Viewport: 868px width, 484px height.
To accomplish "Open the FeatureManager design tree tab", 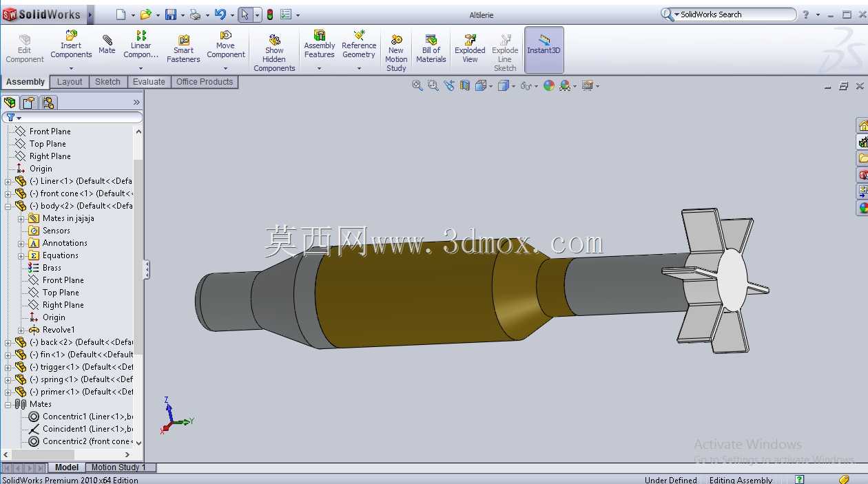I will coord(10,103).
